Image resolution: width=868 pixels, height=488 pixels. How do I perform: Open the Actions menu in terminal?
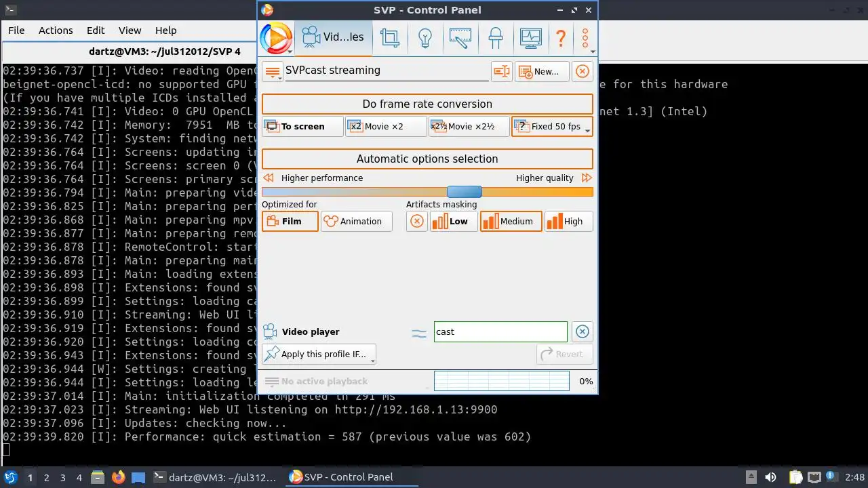pos(56,30)
